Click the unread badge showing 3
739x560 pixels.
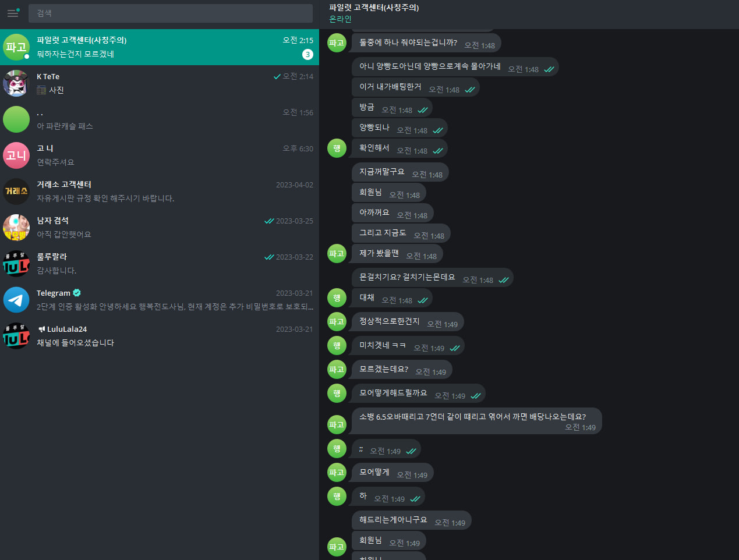click(x=307, y=54)
